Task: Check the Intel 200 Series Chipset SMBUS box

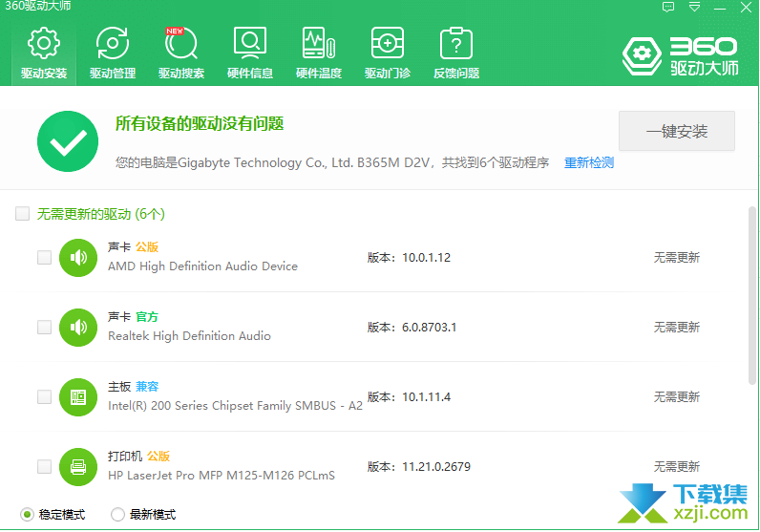Action: pyautogui.click(x=44, y=397)
